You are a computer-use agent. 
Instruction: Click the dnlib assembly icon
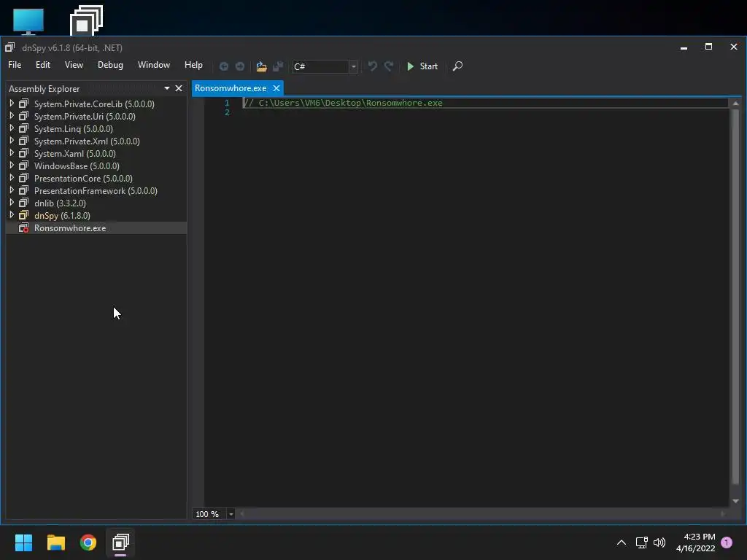click(x=23, y=203)
